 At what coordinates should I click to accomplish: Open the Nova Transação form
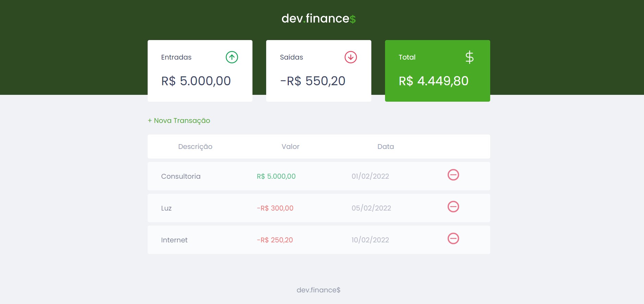[x=179, y=121]
